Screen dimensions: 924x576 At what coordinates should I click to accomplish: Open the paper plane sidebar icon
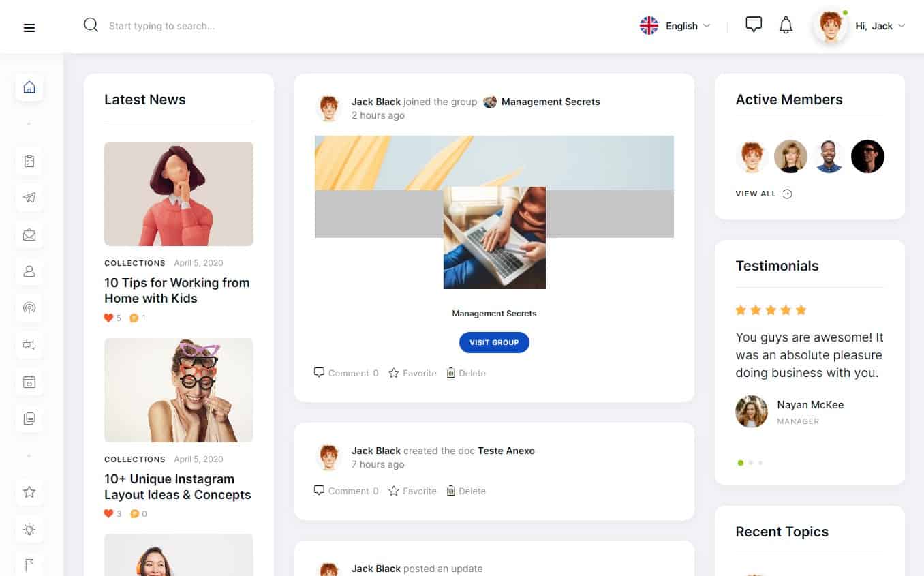tap(29, 198)
